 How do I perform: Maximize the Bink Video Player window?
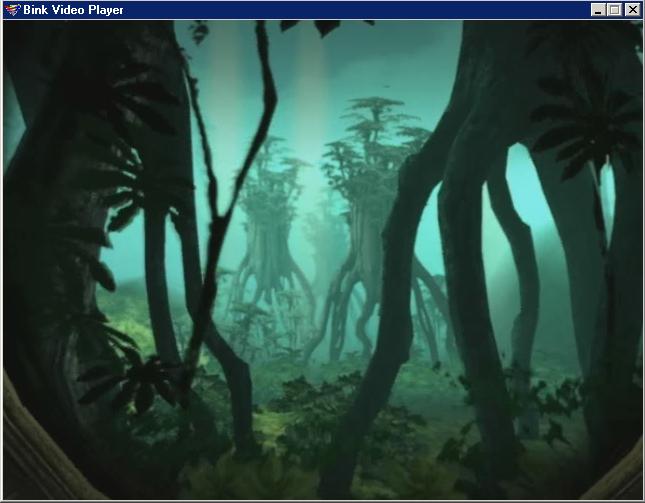(x=613, y=10)
